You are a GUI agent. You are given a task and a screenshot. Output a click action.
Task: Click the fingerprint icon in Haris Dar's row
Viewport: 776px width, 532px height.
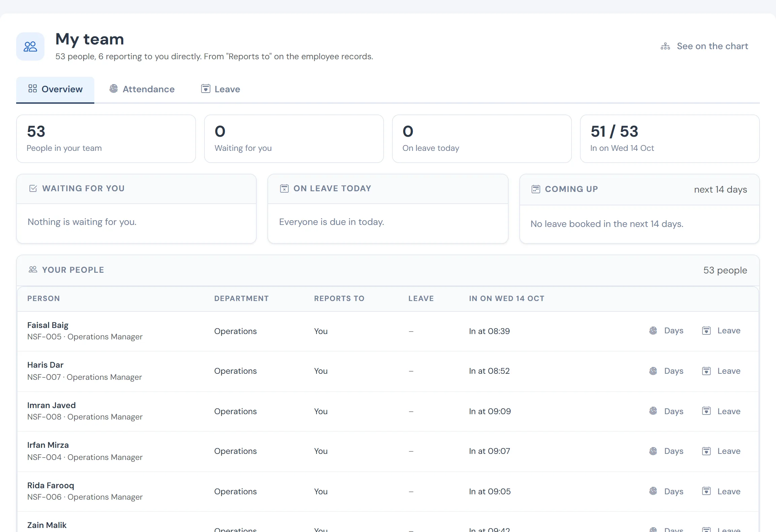point(653,371)
